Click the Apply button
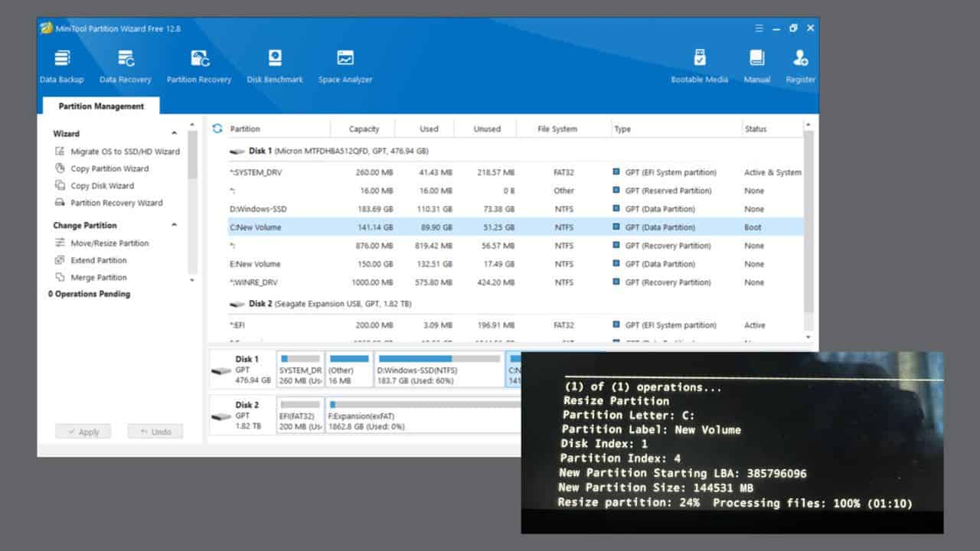Image resolution: width=980 pixels, height=551 pixels. (x=83, y=432)
